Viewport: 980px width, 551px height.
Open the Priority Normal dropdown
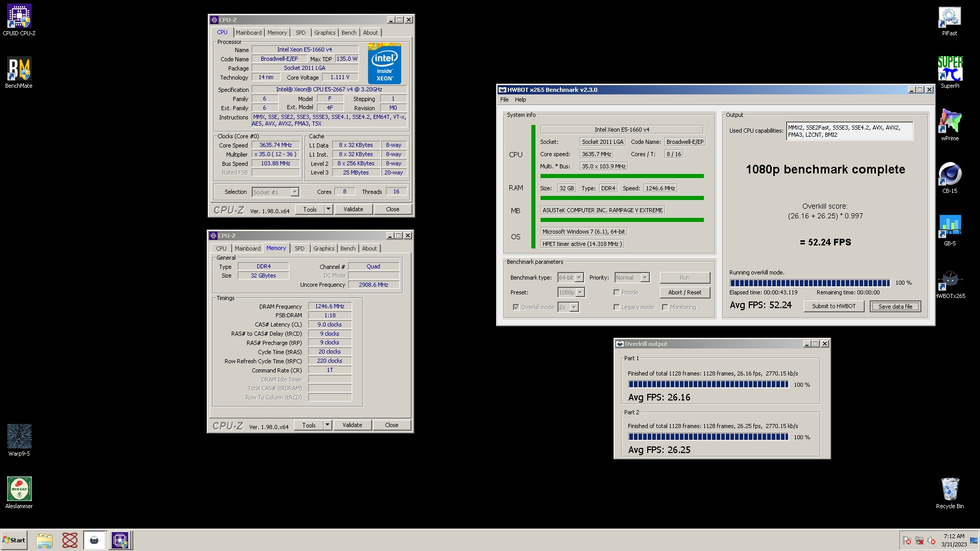coord(645,278)
